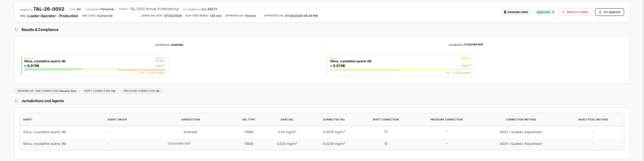Click the Results & Compliance heading

click(40, 30)
